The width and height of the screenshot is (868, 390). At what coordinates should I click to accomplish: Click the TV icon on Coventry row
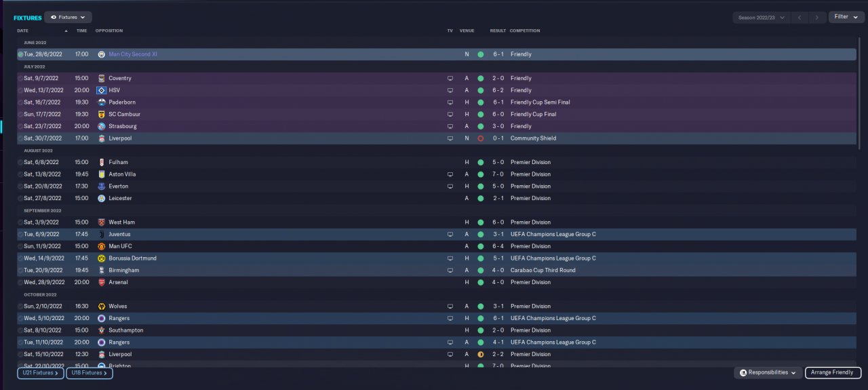click(450, 78)
